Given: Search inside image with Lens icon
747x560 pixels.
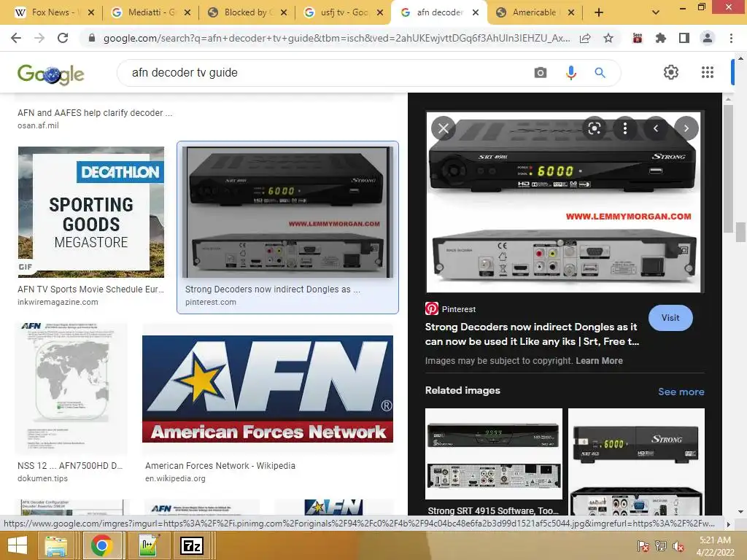Looking at the screenshot, I should [594, 128].
